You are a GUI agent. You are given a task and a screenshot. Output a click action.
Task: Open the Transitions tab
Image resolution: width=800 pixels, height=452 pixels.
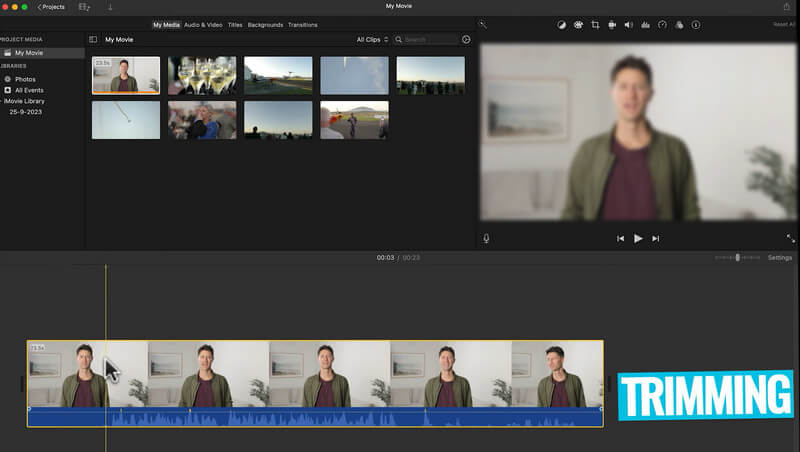303,24
